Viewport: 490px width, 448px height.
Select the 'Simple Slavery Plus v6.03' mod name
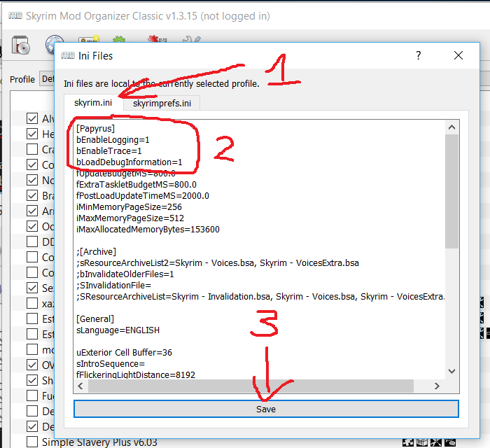(x=99, y=442)
